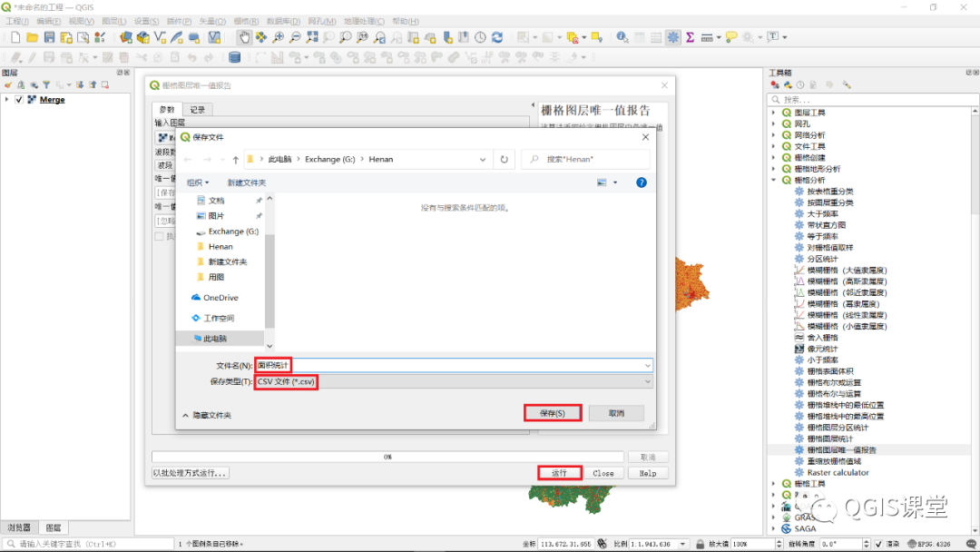
Task: Open the Help menu
Action: pyautogui.click(x=406, y=21)
